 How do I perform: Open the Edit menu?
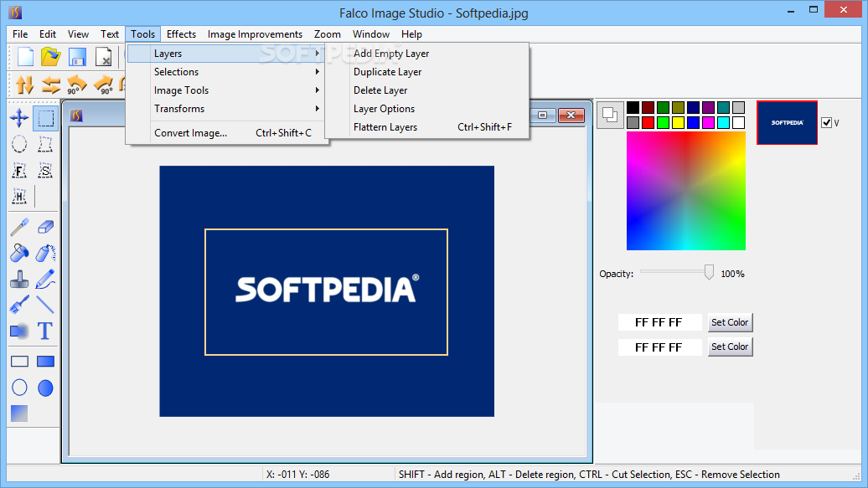pyautogui.click(x=48, y=34)
